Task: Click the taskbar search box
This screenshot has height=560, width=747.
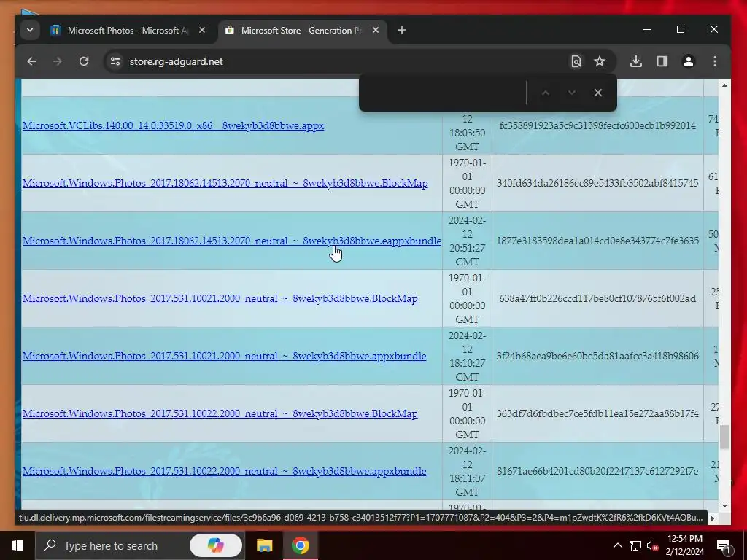Action: point(139,545)
